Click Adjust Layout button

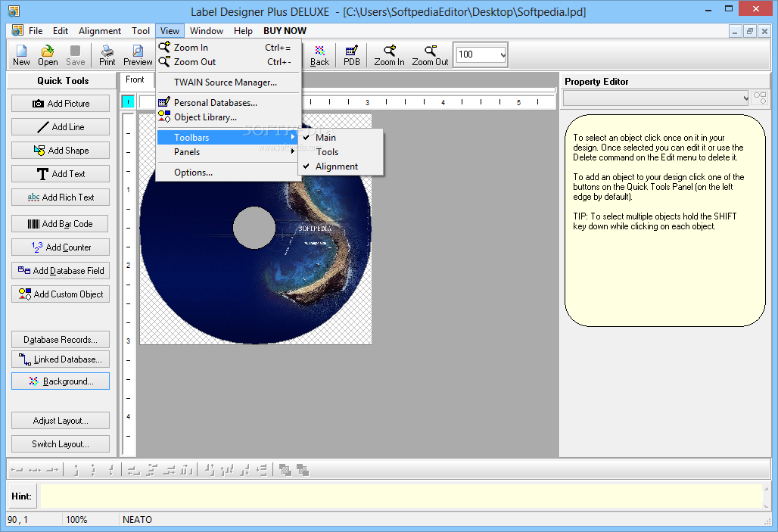tap(61, 420)
